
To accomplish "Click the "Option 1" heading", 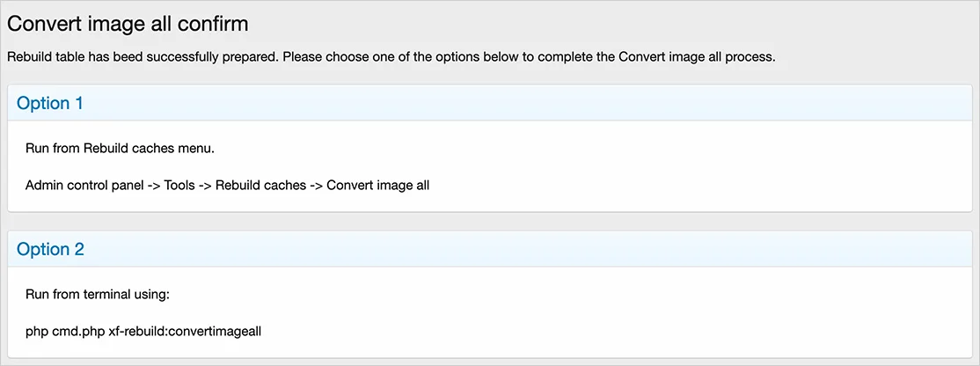I will coord(50,104).
